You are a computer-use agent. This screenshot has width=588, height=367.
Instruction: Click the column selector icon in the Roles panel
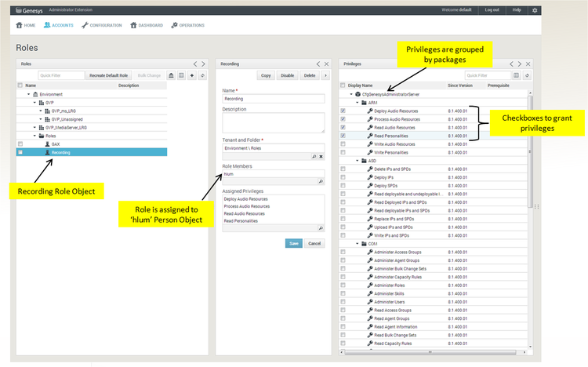pos(181,75)
